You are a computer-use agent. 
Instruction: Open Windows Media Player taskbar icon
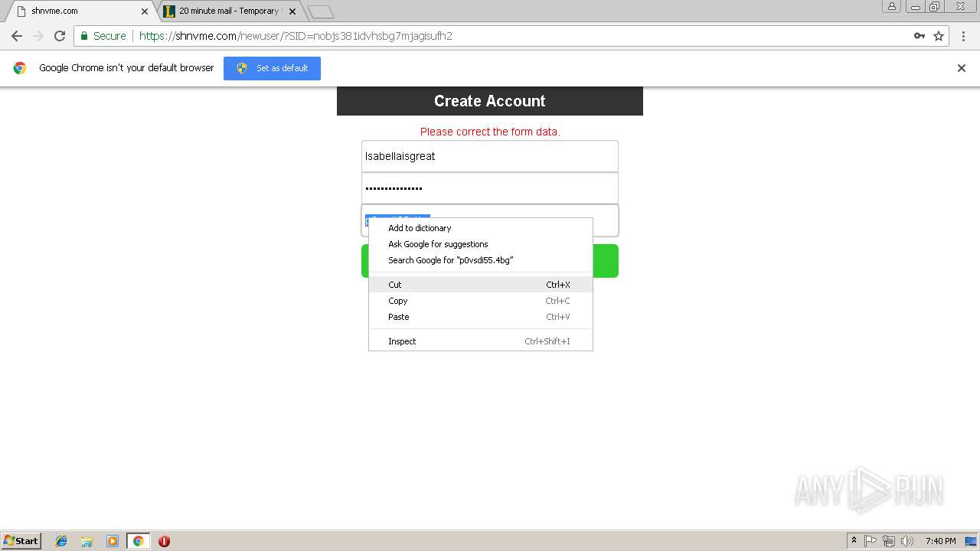point(113,541)
